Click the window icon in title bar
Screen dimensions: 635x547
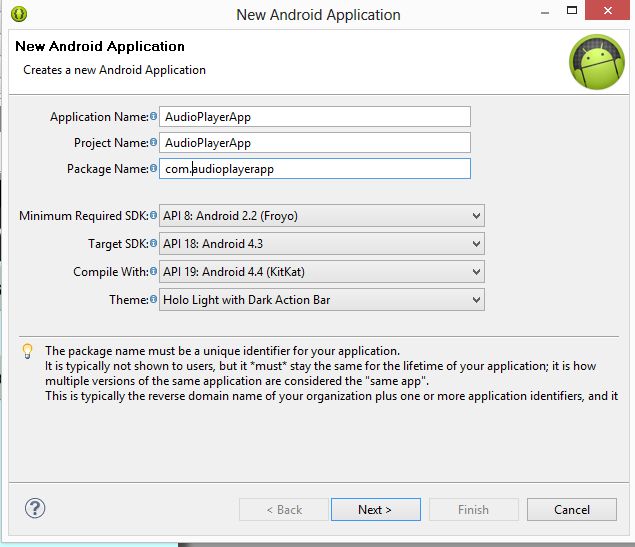tap(19, 14)
